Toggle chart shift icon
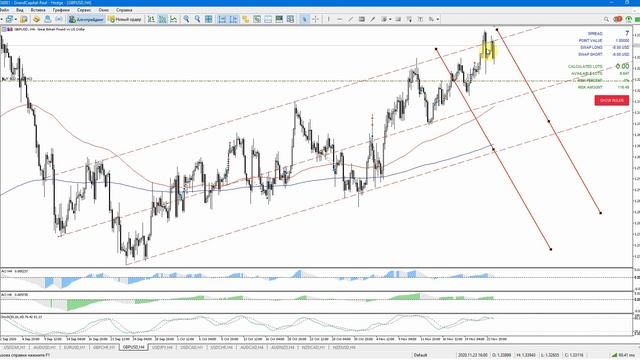The height and width of the screenshot is (360, 640). point(233,19)
